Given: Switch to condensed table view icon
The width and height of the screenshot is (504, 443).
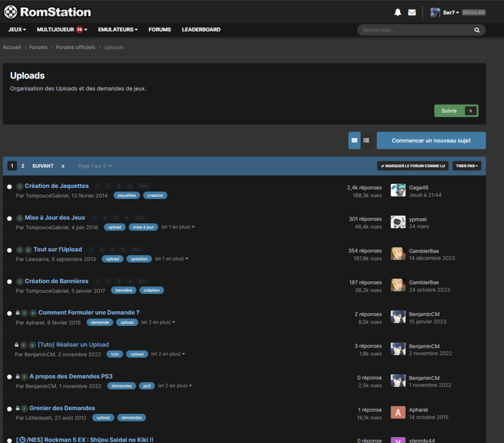Looking at the screenshot, I should pyautogui.click(x=366, y=141).
